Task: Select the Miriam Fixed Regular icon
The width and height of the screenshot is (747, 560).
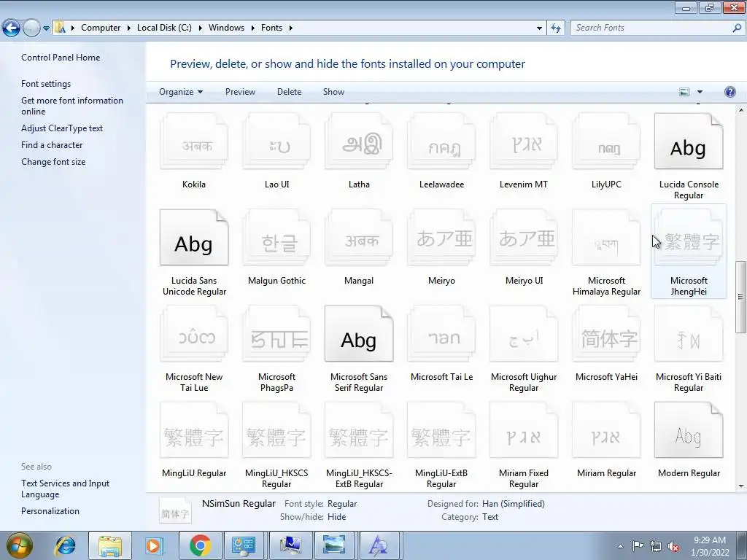Action: (x=524, y=430)
